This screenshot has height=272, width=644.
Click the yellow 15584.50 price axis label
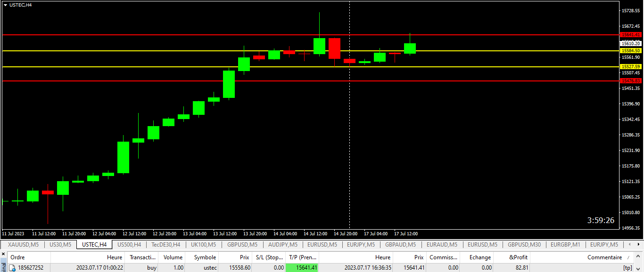click(x=631, y=50)
